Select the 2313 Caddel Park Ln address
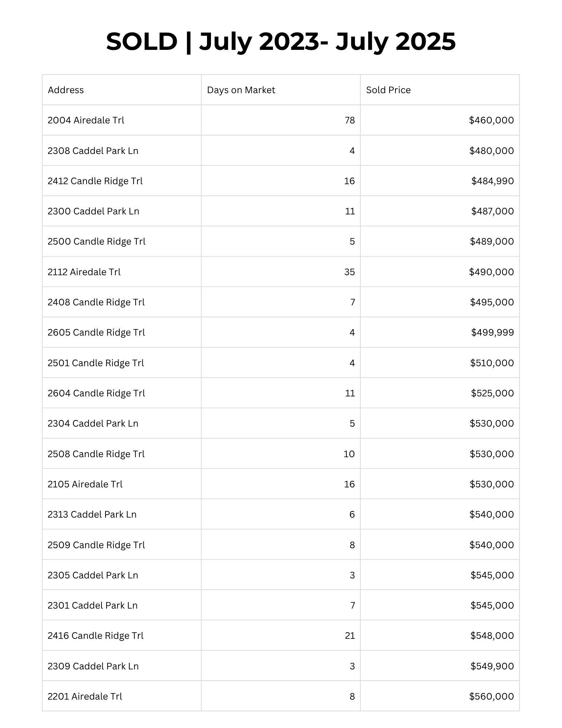 pyautogui.click(x=92, y=514)
